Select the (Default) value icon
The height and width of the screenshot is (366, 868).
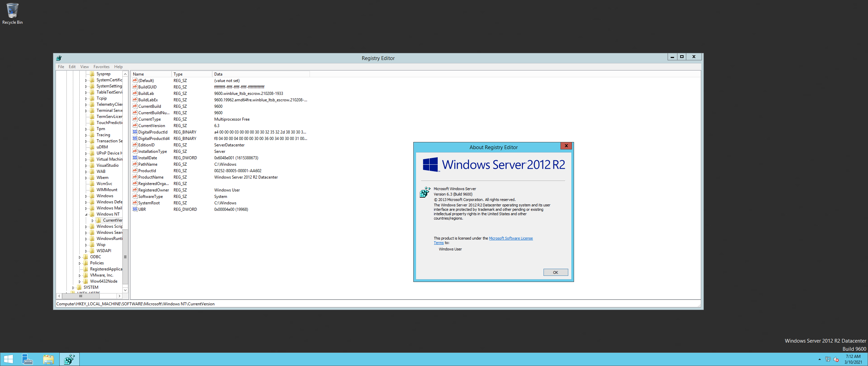point(135,80)
